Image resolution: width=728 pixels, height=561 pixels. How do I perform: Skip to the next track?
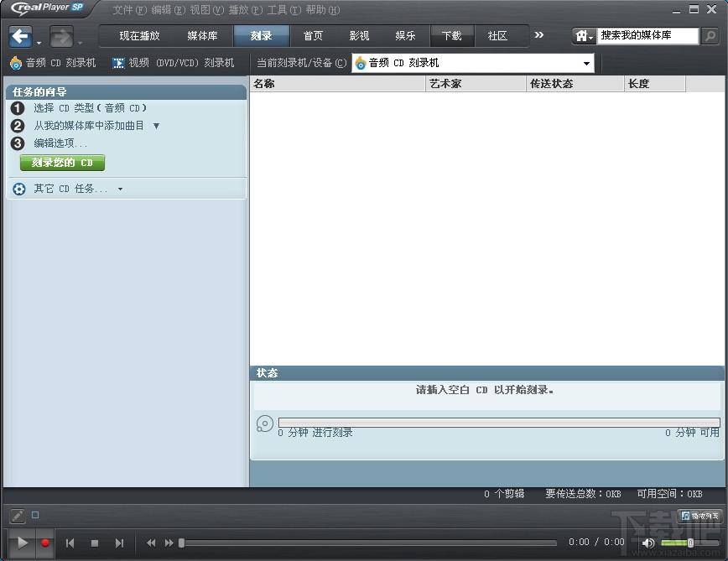pos(119,543)
